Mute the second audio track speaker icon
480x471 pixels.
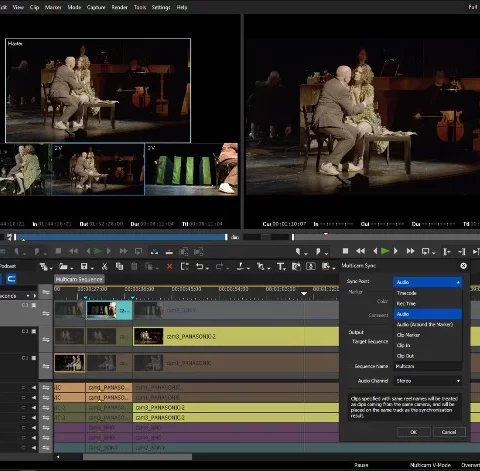[34, 398]
